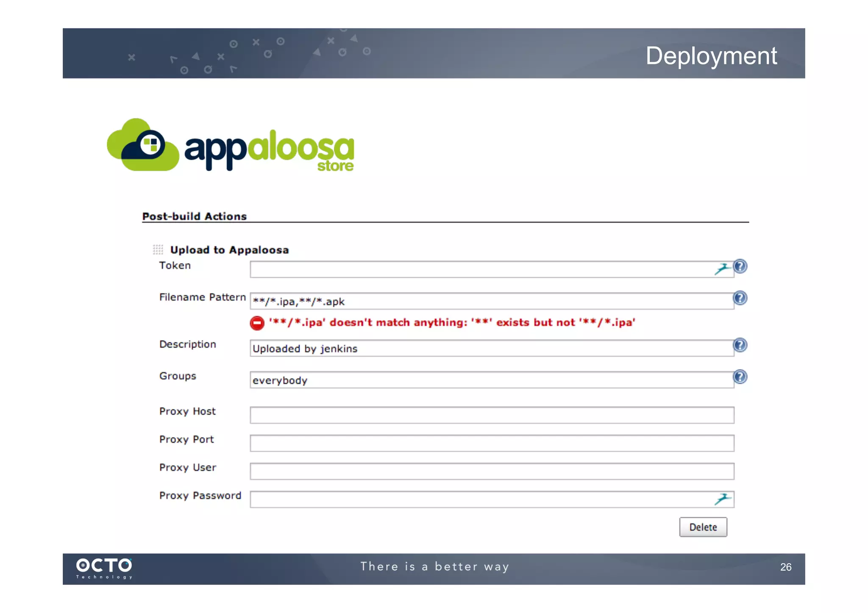
Task: Select the Proxy User text box
Action: coord(492,472)
